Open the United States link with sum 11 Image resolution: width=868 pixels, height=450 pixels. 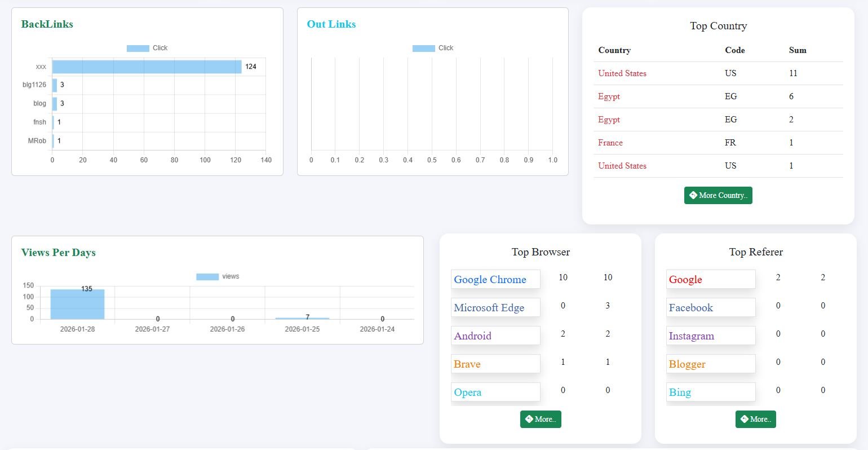pyautogui.click(x=622, y=73)
